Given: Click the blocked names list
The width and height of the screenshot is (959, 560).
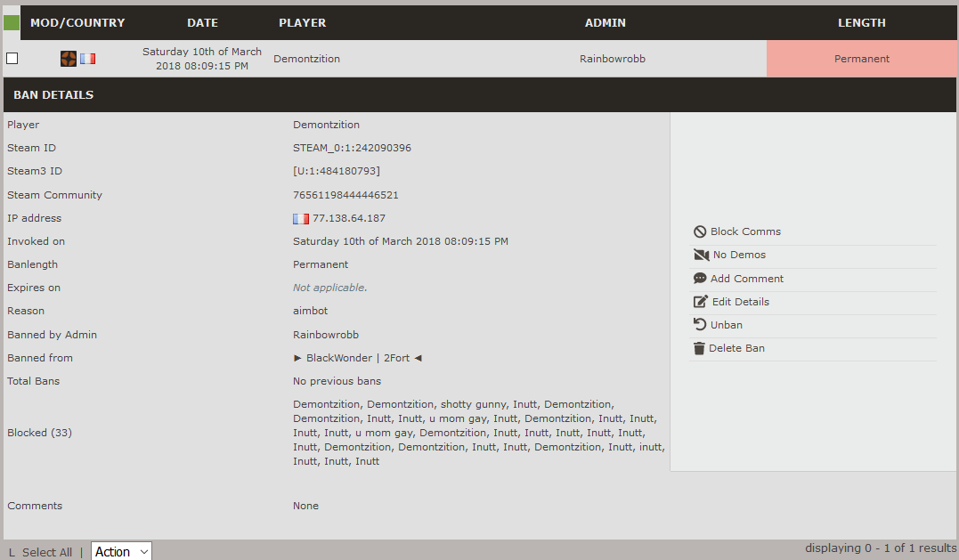Looking at the screenshot, I should pyautogui.click(x=479, y=433).
